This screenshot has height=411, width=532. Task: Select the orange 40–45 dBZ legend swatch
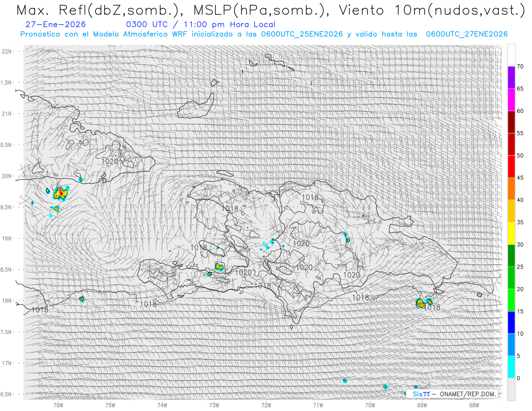tap(511, 189)
